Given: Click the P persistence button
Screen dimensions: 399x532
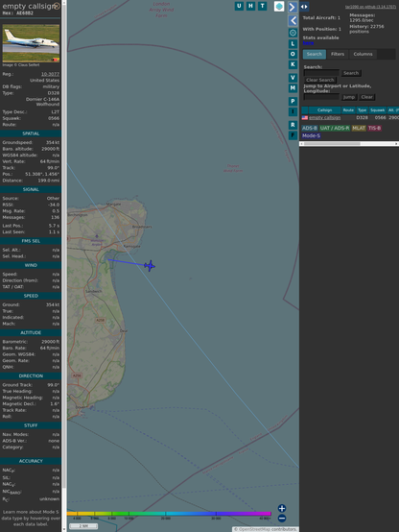Looking at the screenshot, I should pos(293,102).
